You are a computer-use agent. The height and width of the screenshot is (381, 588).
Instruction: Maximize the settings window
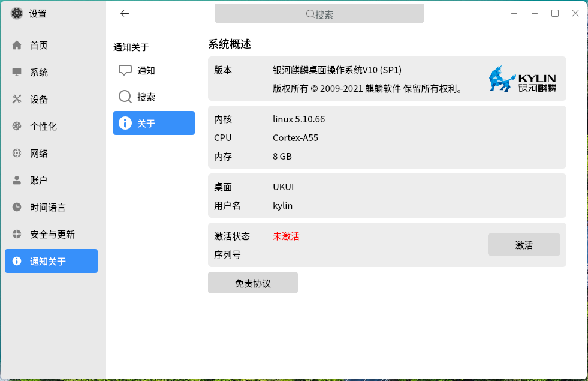555,13
